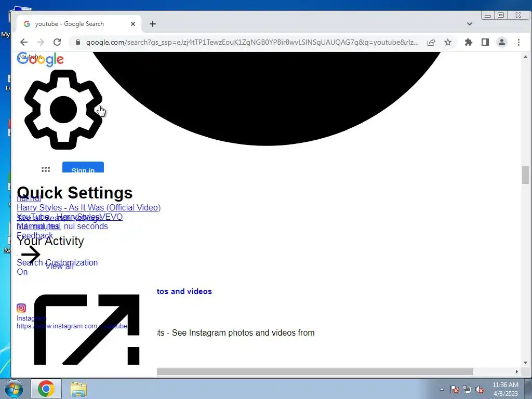
Task: Click the address bar URL field
Action: click(252, 42)
